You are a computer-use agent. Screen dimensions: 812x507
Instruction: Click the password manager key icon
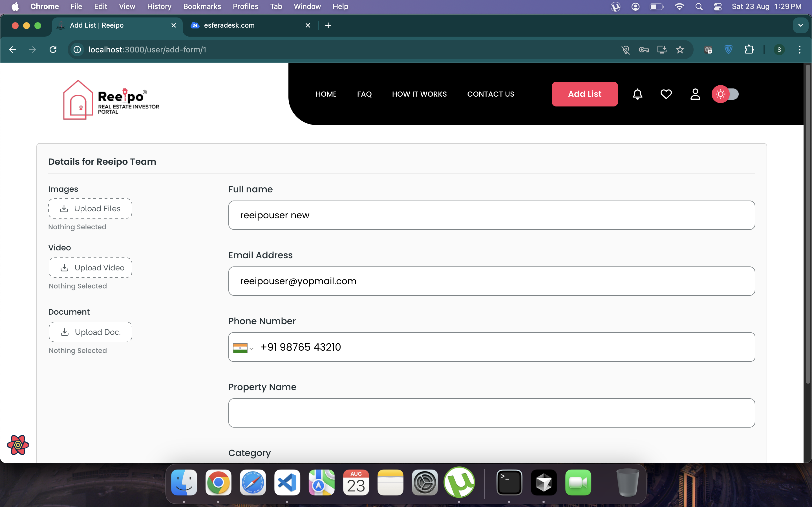(644, 50)
